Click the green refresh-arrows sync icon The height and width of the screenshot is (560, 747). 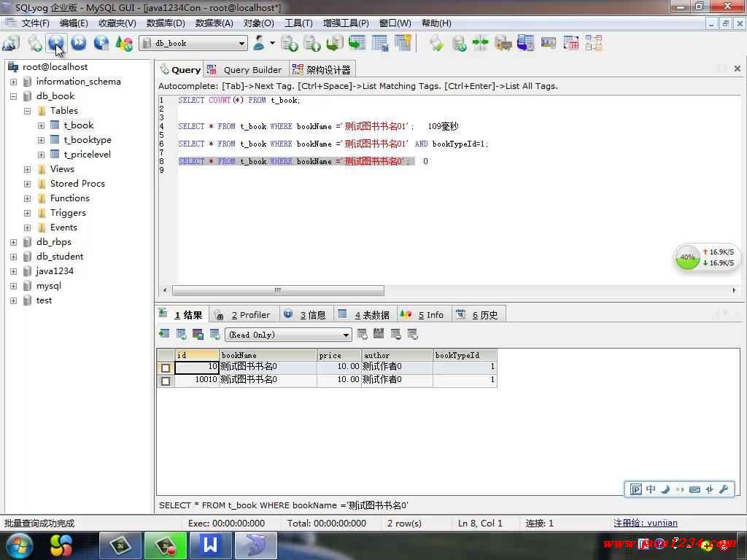436,43
